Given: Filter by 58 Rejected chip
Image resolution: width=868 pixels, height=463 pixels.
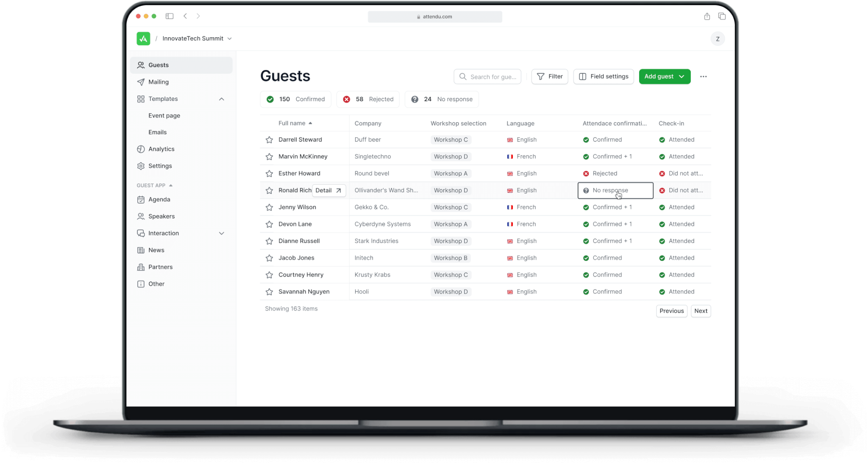Looking at the screenshot, I should pyautogui.click(x=368, y=99).
